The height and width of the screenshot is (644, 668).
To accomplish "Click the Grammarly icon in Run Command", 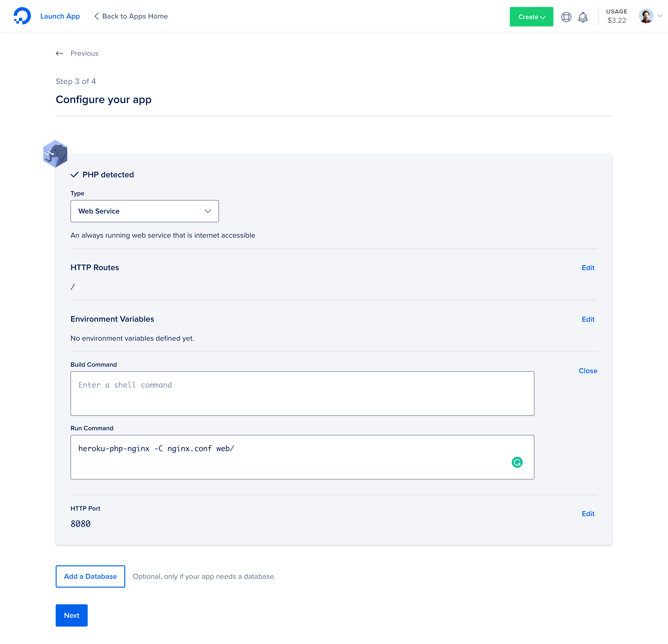I will pyautogui.click(x=517, y=462).
